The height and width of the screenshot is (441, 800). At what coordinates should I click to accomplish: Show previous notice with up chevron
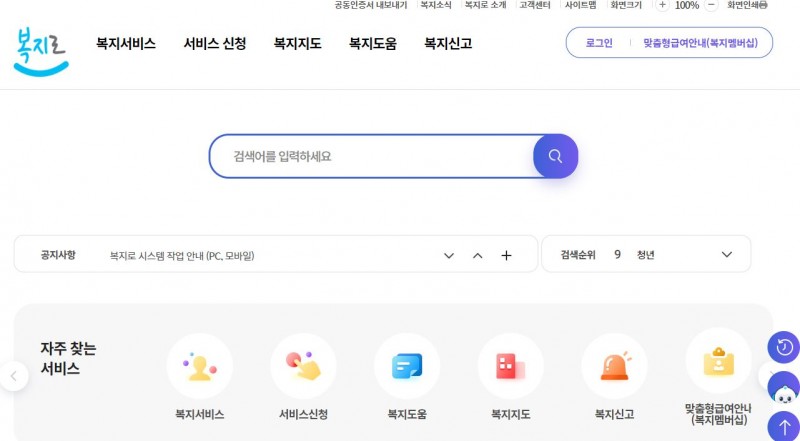(x=477, y=255)
